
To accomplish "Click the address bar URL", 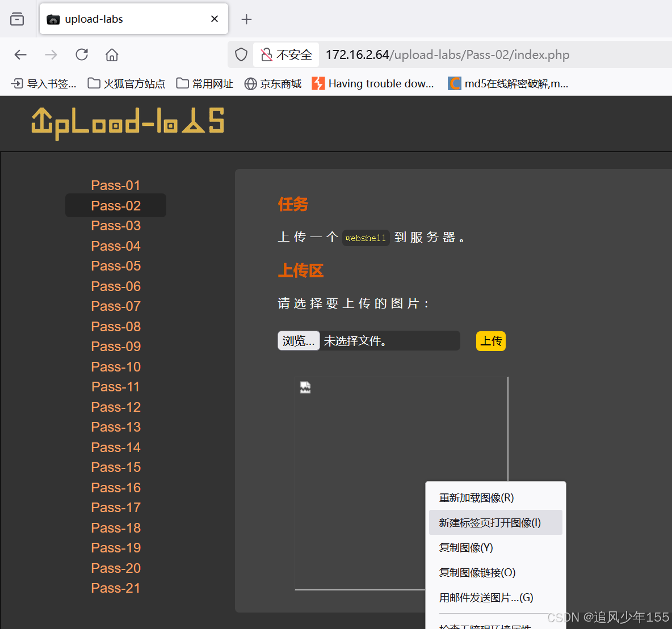I will [447, 55].
